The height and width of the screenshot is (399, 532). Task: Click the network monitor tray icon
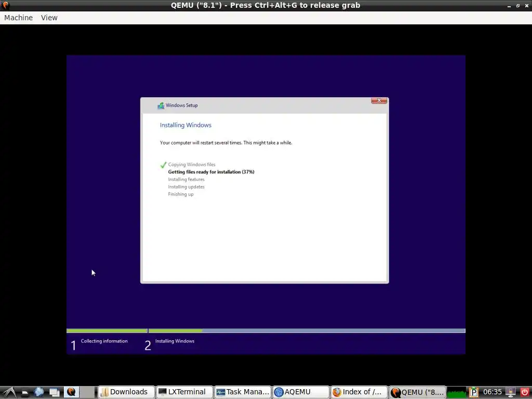coord(511,393)
